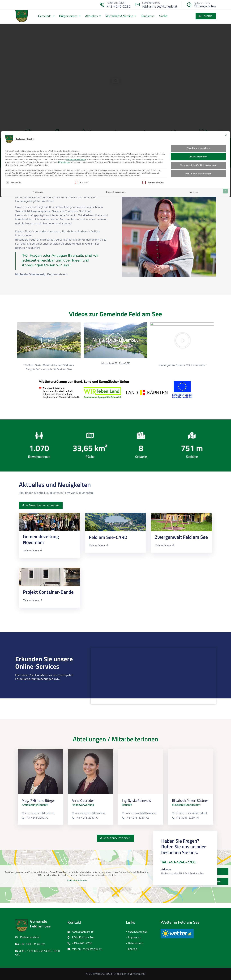Viewport: 231px width, 980px height.
Task: Open Individuelle Einstellungen
Action: [x=198, y=174]
